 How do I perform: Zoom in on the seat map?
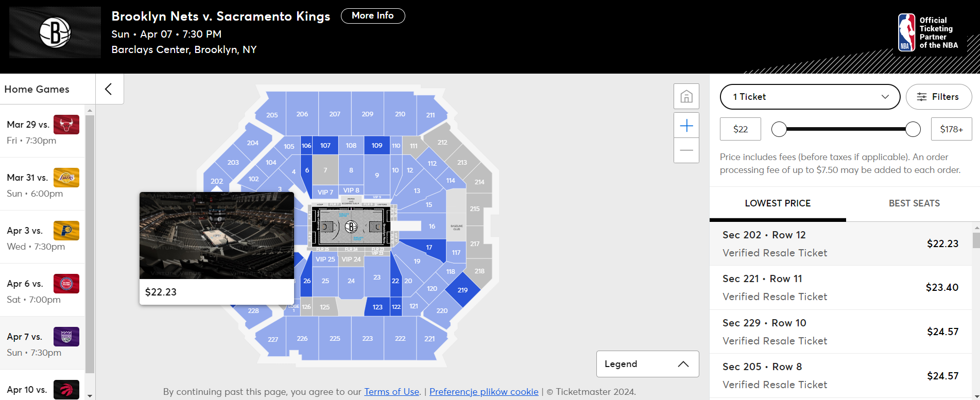pos(686,126)
